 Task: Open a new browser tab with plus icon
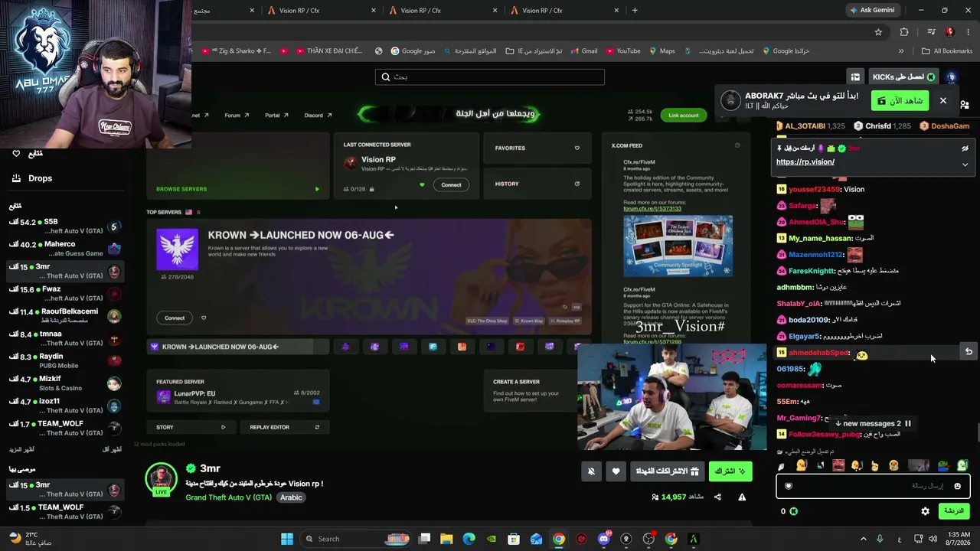coord(635,11)
